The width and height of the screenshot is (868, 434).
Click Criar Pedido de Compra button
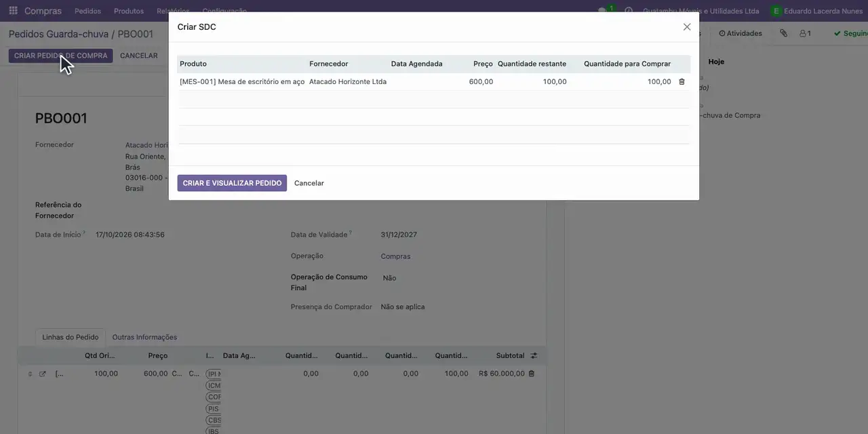click(x=60, y=56)
